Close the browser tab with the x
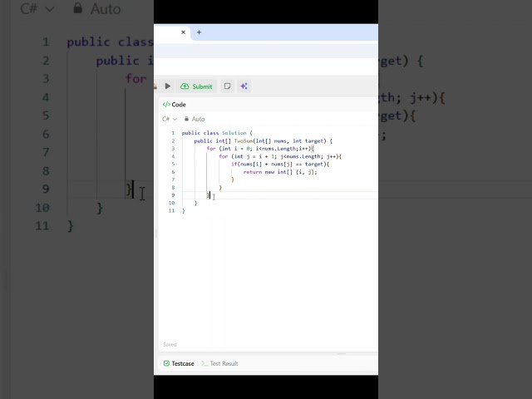Screen dimensions: 532x399 [x=183, y=32]
